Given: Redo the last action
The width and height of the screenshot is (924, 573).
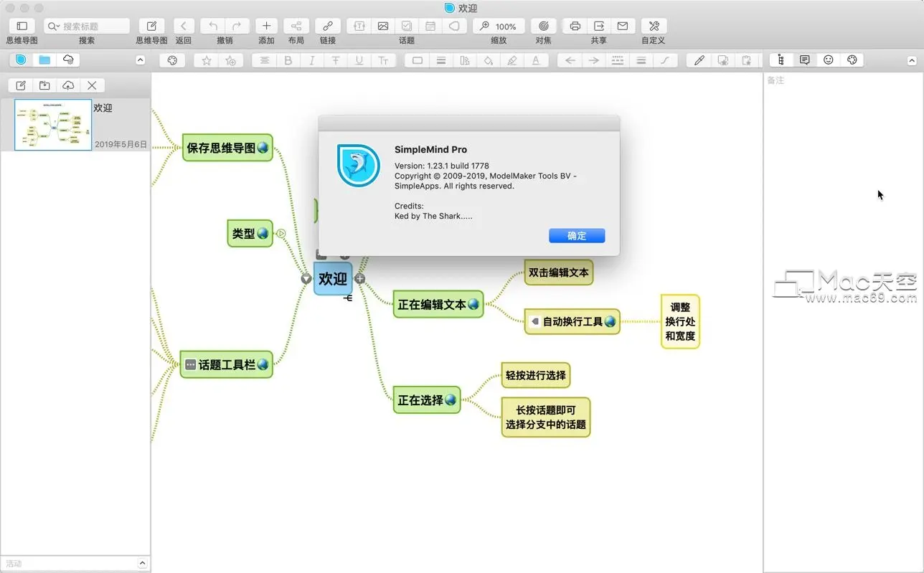Looking at the screenshot, I should point(237,26).
